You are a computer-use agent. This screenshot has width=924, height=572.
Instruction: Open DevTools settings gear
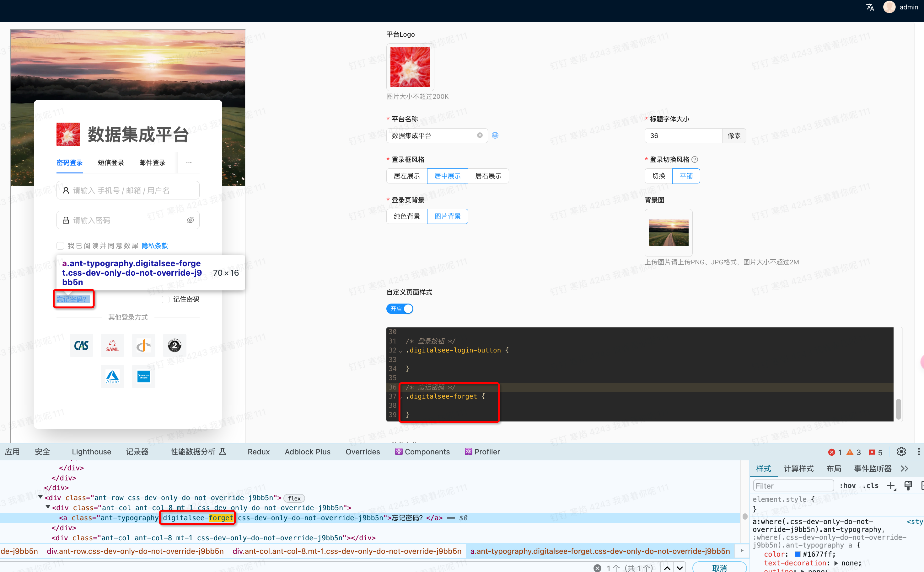point(901,452)
